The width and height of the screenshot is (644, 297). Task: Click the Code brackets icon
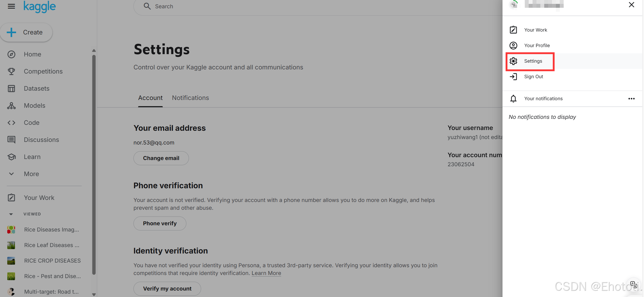pyautogui.click(x=11, y=123)
